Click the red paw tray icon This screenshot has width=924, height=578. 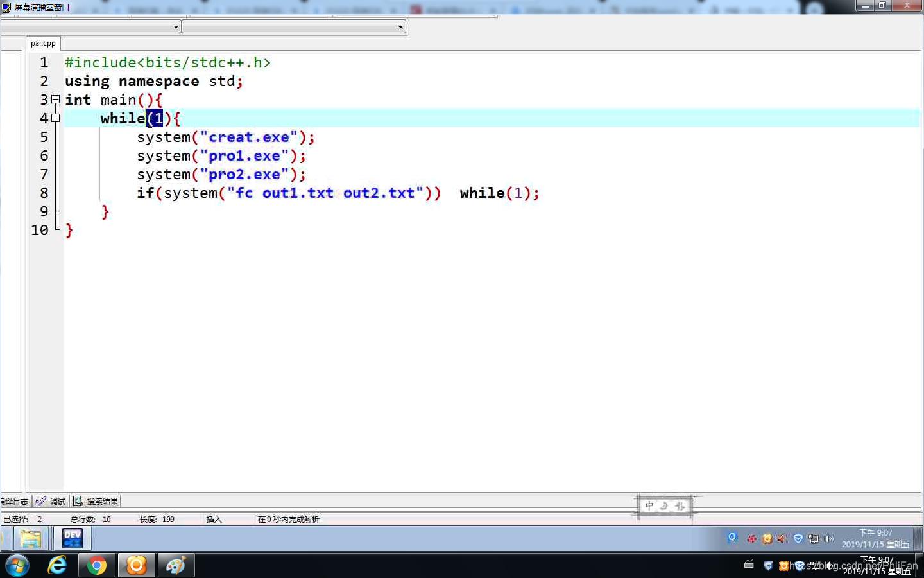pos(751,539)
